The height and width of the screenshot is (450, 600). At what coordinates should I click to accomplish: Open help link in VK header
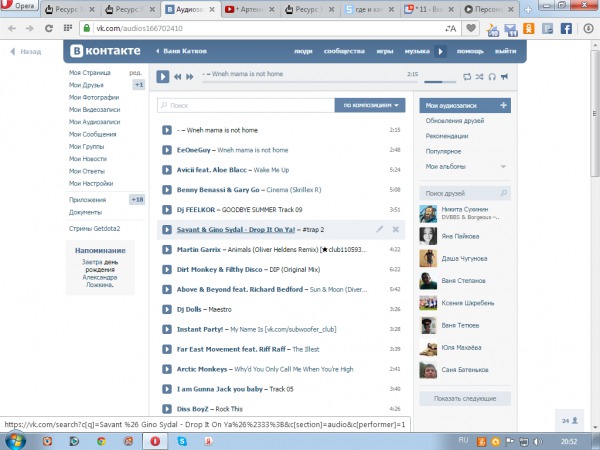(470, 51)
